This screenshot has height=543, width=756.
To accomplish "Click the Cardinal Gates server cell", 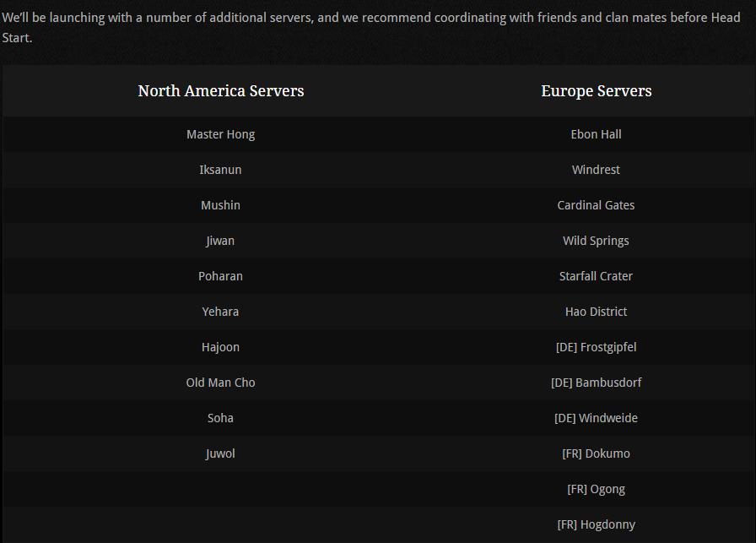I will (596, 205).
